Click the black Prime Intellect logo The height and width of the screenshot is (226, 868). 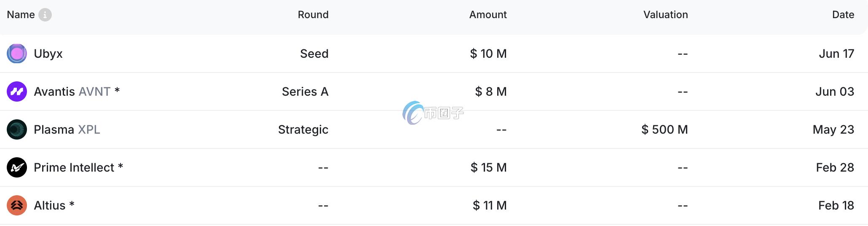click(x=17, y=167)
